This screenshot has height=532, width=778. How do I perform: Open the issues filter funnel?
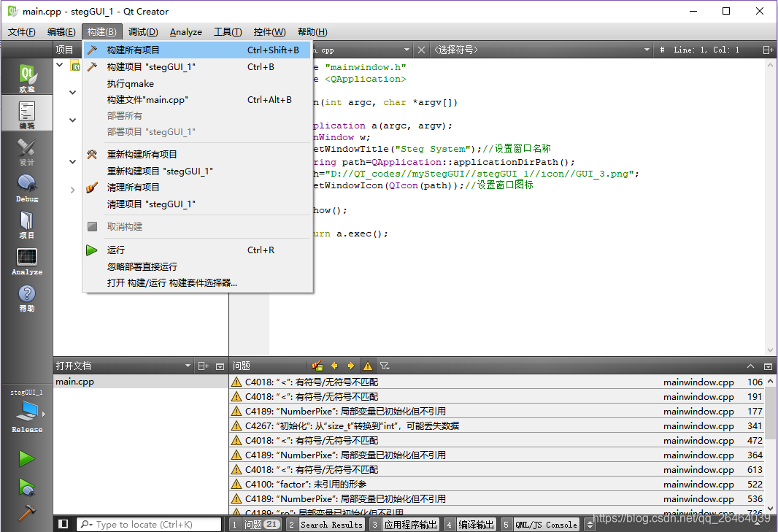click(x=385, y=366)
